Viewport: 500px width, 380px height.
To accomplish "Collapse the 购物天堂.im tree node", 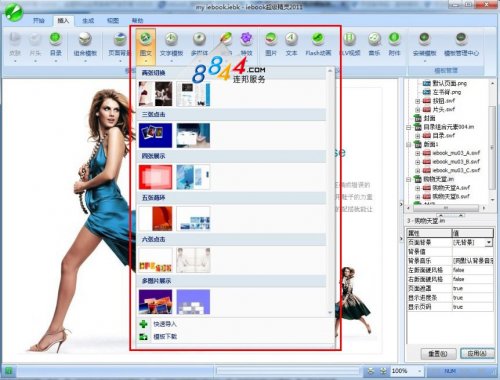I will click(x=409, y=179).
